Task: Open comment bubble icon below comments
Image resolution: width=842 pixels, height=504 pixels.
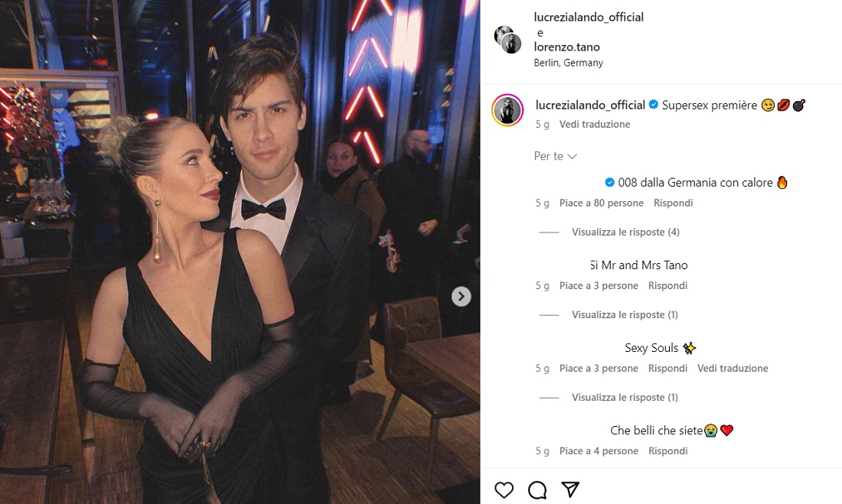Action: (537, 490)
